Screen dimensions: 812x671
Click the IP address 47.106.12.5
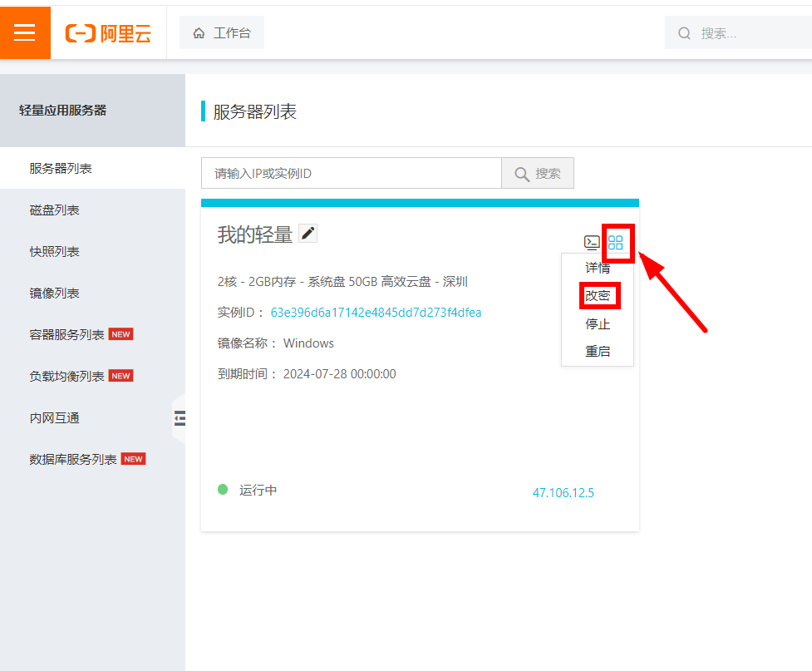pyautogui.click(x=563, y=493)
